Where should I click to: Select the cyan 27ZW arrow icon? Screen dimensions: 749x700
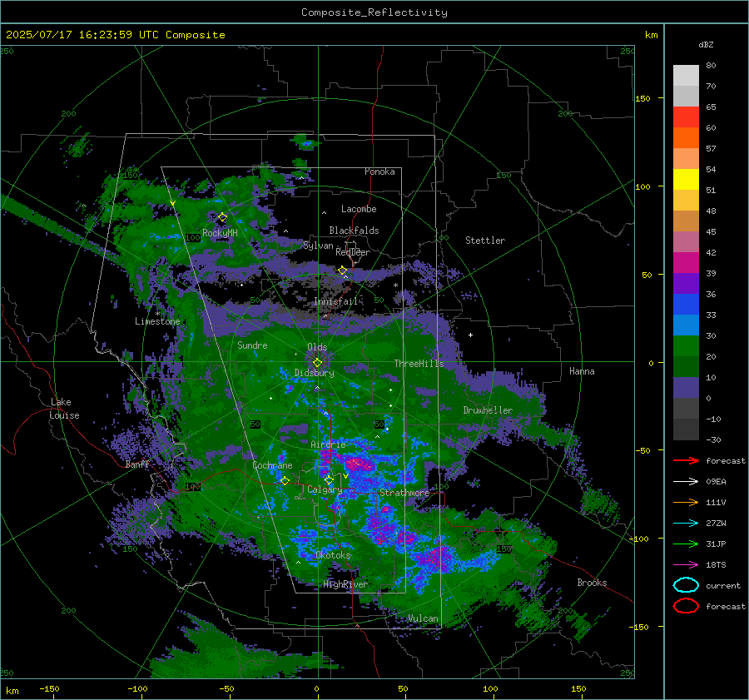pyautogui.click(x=686, y=524)
